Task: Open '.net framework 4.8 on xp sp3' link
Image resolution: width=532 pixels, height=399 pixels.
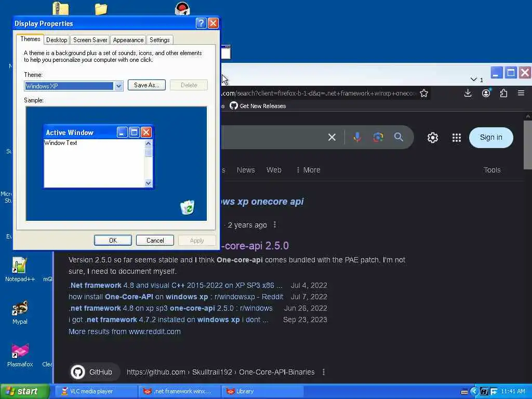Action: point(170,308)
